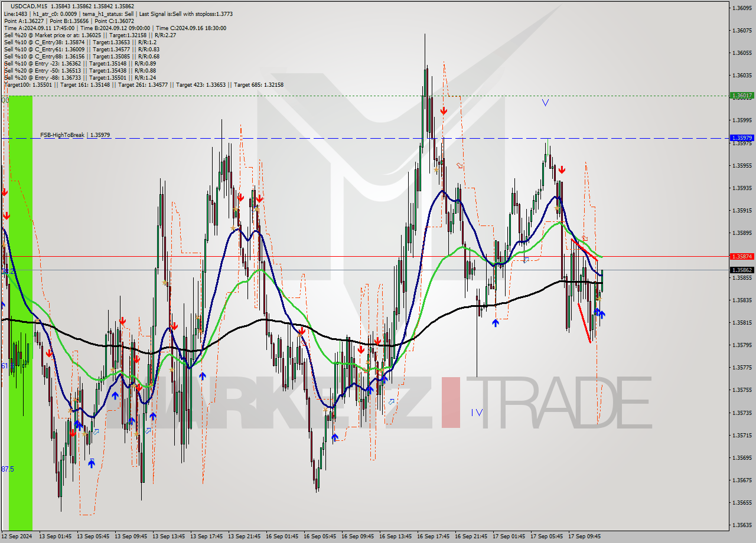Viewport: 756px width, 543px height.
Task: Click the 17 Sep 05:45 time label
Action: [546, 537]
